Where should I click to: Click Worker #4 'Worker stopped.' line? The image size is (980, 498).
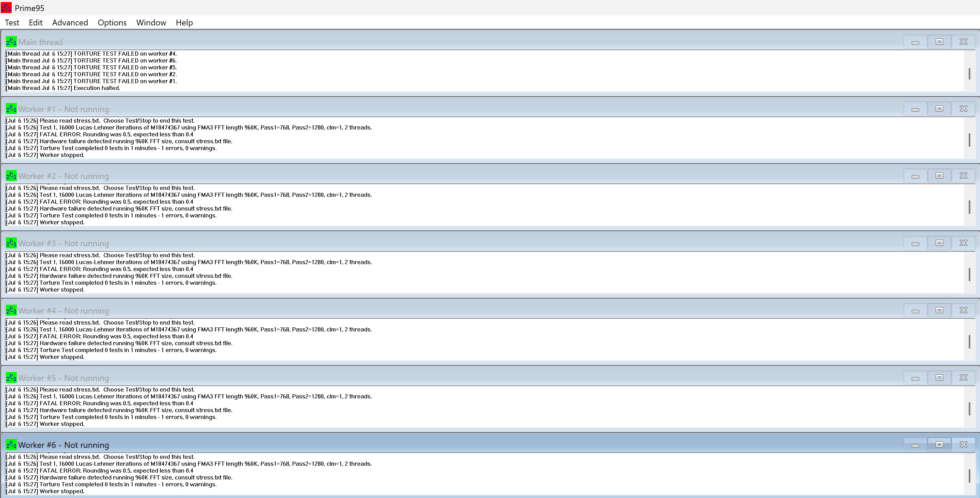pos(45,357)
